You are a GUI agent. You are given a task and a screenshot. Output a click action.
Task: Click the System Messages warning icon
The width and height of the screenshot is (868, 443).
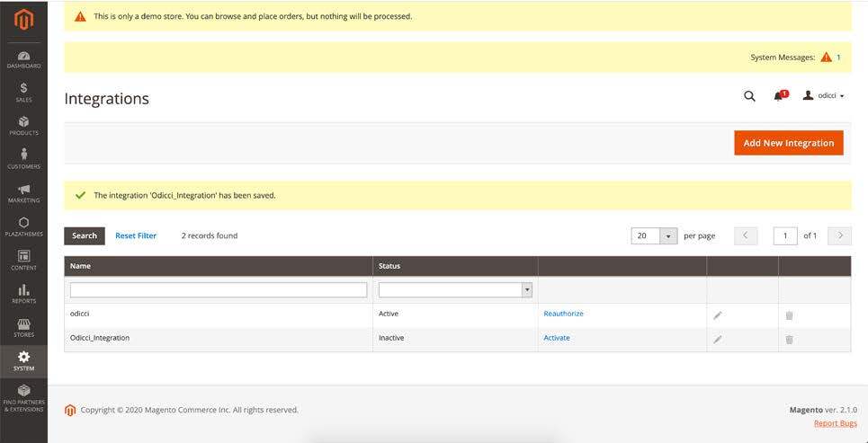pyautogui.click(x=826, y=58)
